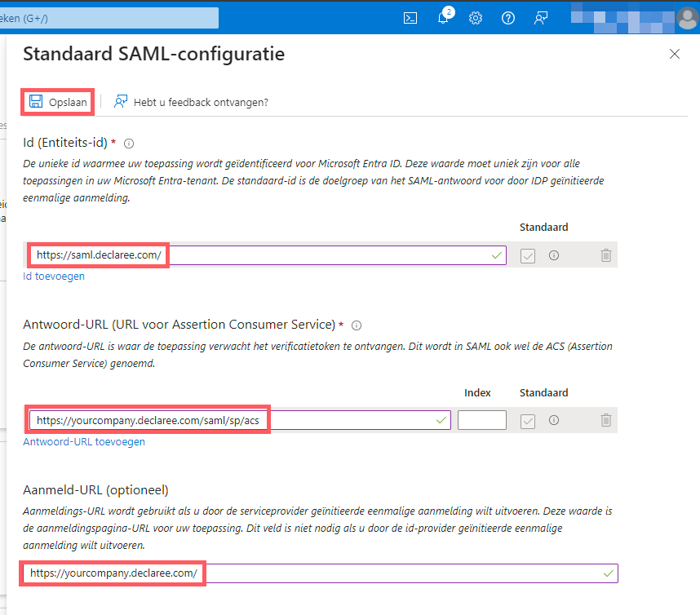
Task: Click the 'Antwoord-URL toevoegen' link
Action: point(83,441)
